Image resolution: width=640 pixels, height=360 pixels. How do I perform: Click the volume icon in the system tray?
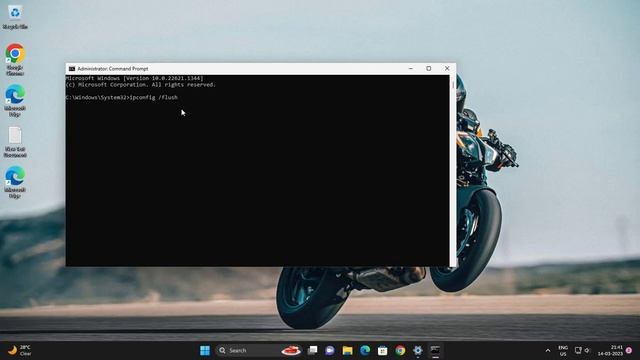pyautogui.click(x=587, y=350)
